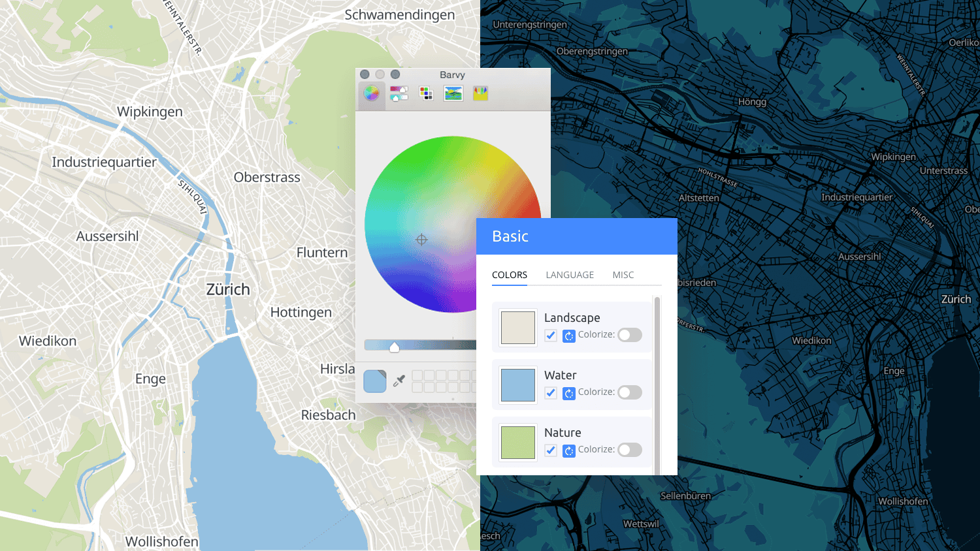Switch to color sliders mode in Barvy
980x551 pixels.
pyautogui.click(x=399, y=93)
